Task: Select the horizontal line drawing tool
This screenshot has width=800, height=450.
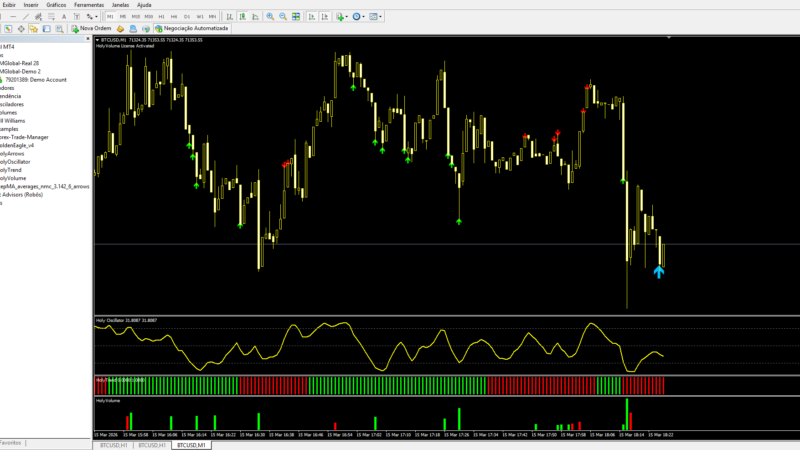Action: click(x=13, y=16)
